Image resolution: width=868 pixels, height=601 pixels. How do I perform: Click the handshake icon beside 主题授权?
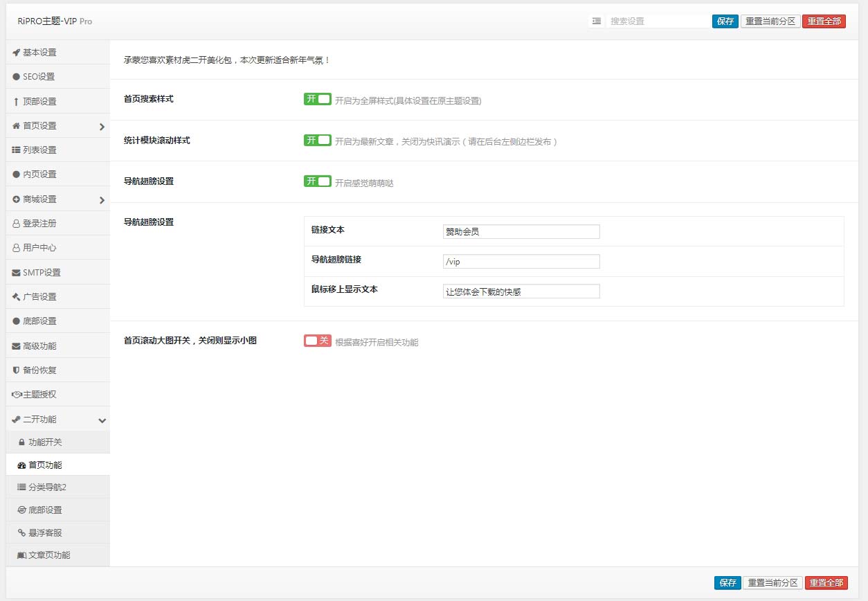17,395
